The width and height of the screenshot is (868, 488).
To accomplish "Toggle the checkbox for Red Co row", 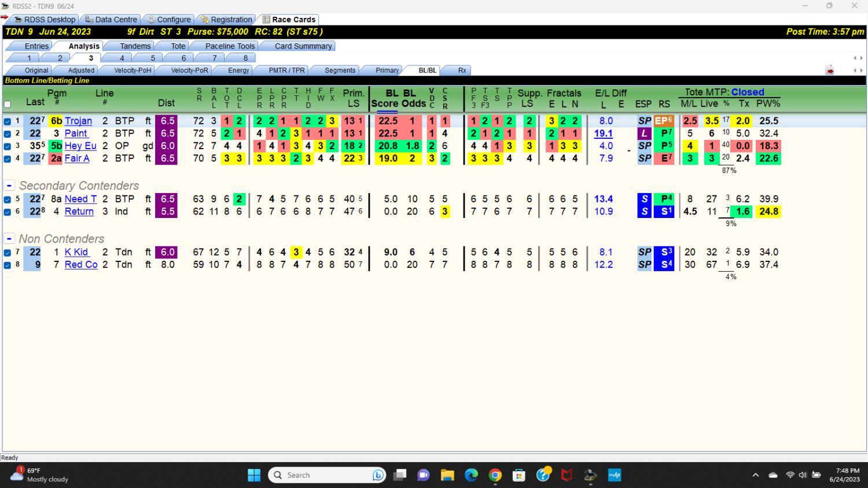I will click(x=8, y=265).
